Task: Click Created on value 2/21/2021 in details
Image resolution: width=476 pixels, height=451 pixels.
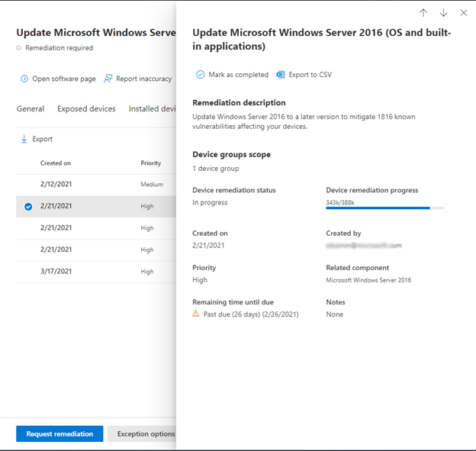Action: click(208, 246)
